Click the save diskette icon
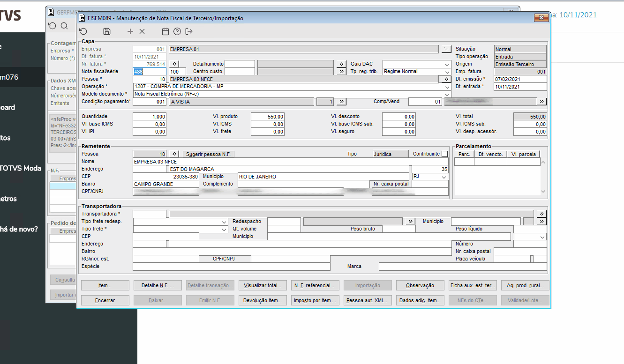Viewport: 624px width, 364px height. point(107,31)
